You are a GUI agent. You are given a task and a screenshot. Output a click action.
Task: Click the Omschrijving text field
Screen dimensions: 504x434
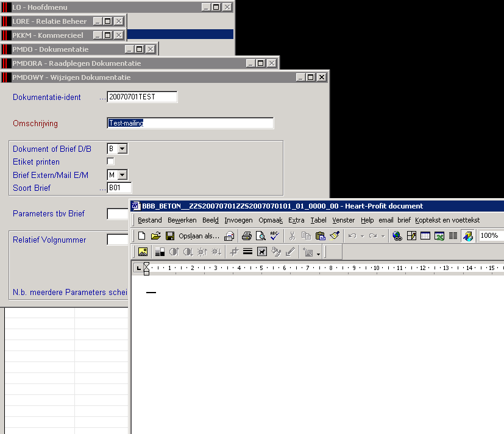coord(190,123)
